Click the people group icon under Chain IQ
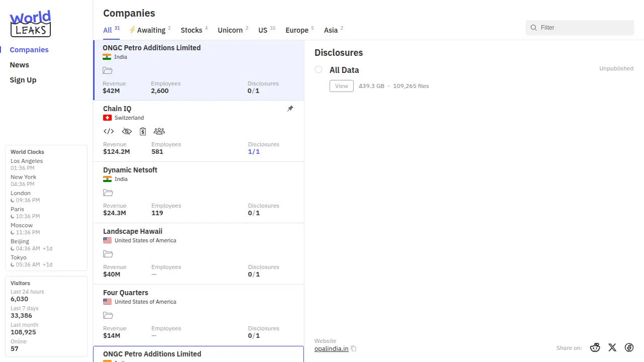The image size is (644, 362). (x=159, y=131)
